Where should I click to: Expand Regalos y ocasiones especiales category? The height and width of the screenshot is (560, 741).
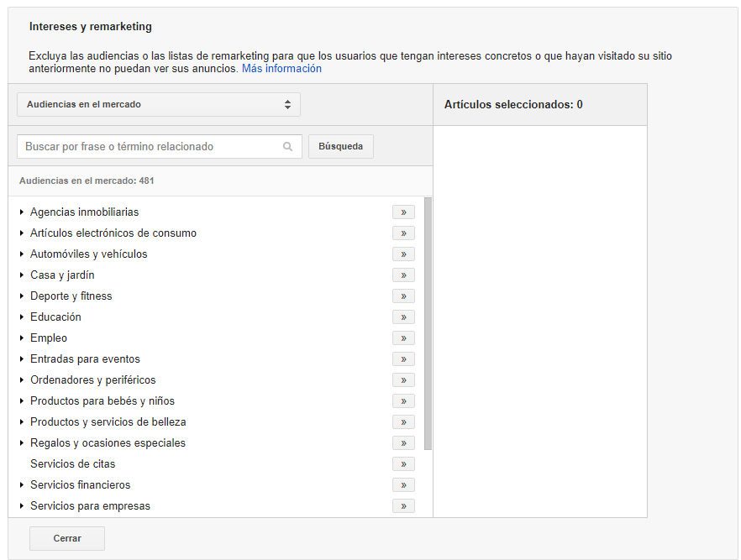[22, 443]
